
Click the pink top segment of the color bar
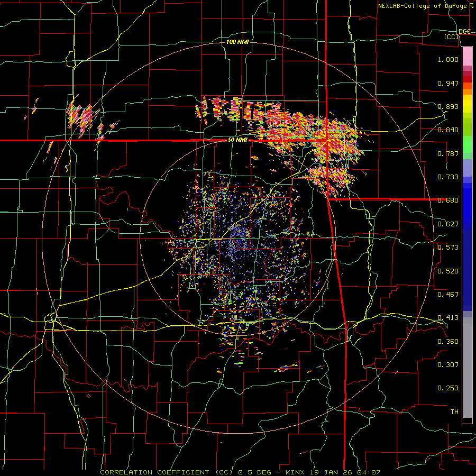[x=467, y=56]
